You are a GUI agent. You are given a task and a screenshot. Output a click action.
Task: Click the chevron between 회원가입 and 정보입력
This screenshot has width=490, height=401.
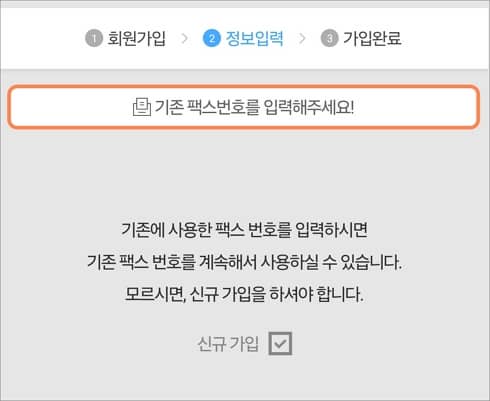(184, 38)
